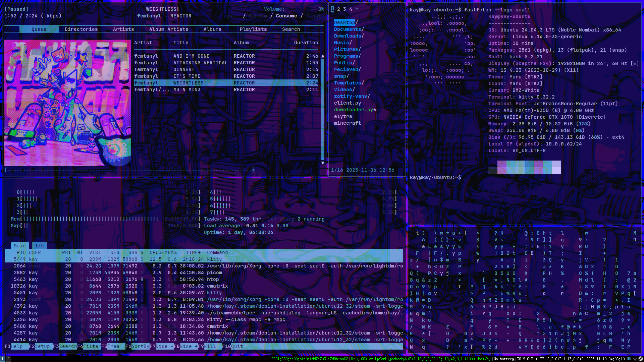The width and height of the screenshot is (644, 362).
Task: Click the queue scrollbar up arrow
Action: [x=323, y=56]
